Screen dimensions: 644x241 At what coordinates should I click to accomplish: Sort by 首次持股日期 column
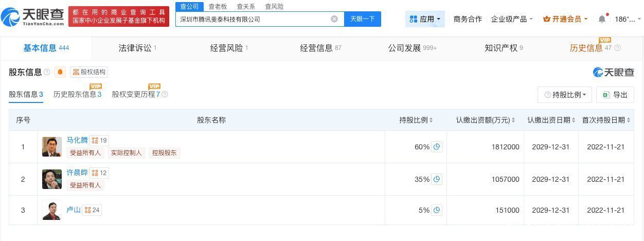(x=606, y=120)
